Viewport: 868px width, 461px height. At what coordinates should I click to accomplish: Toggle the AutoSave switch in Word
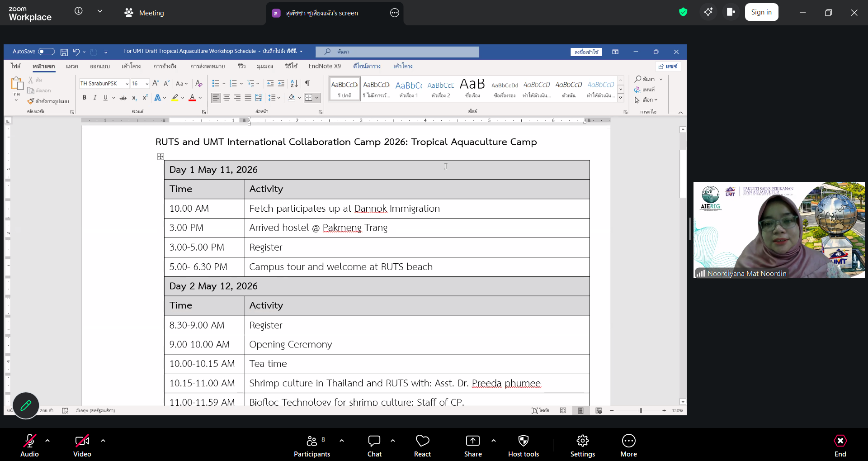tap(46, 52)
